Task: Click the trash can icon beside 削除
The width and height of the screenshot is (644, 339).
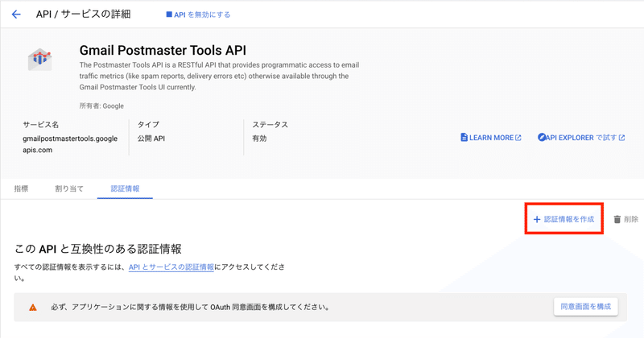Action: coord(617,220)
